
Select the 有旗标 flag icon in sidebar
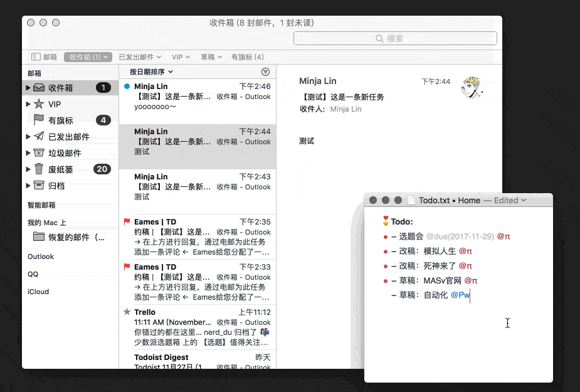(39, 120)
